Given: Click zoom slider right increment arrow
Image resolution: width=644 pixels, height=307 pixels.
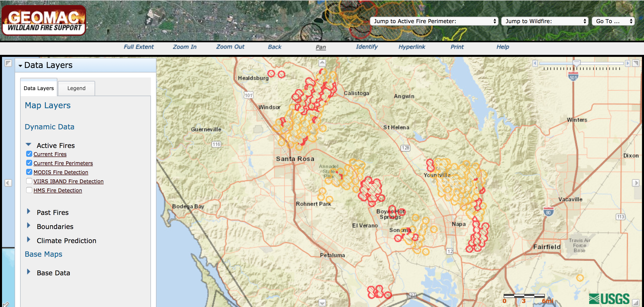Looking at the screenshot, I should (x=628, y=63).
